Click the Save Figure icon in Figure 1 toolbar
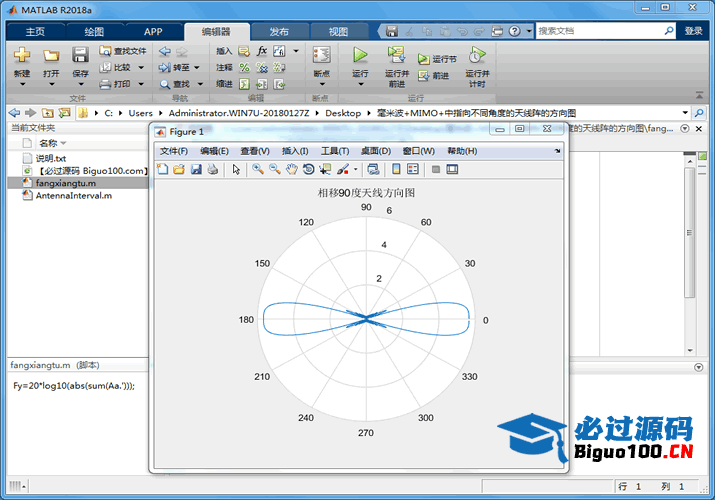 pyautogui.click(x=196, y=169)
